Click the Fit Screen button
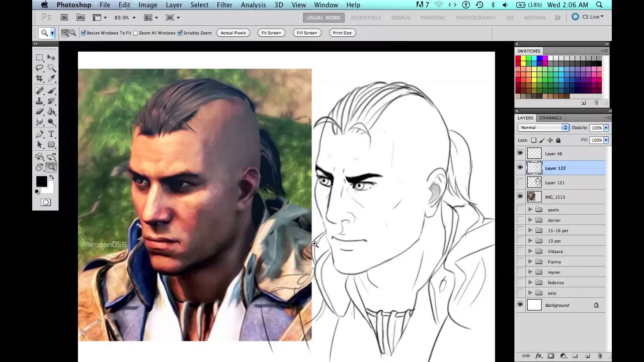 click(x=271, y=33)
